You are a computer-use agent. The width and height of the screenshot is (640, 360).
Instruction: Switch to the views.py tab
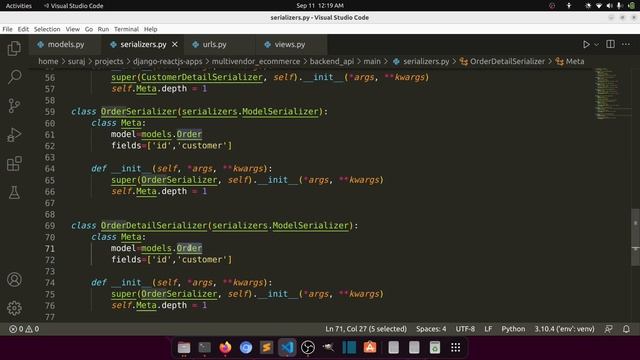[290, 44]
